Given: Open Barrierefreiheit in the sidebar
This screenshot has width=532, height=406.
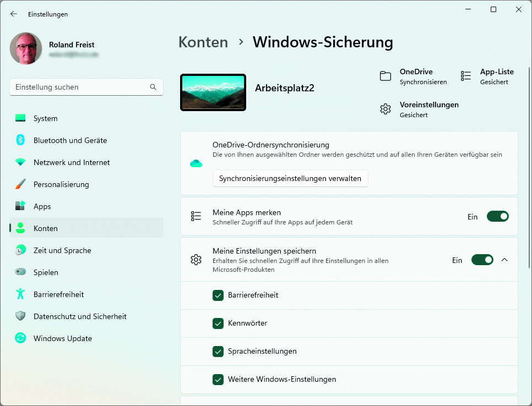Looking at the screenshot, I should coord(86,294).
